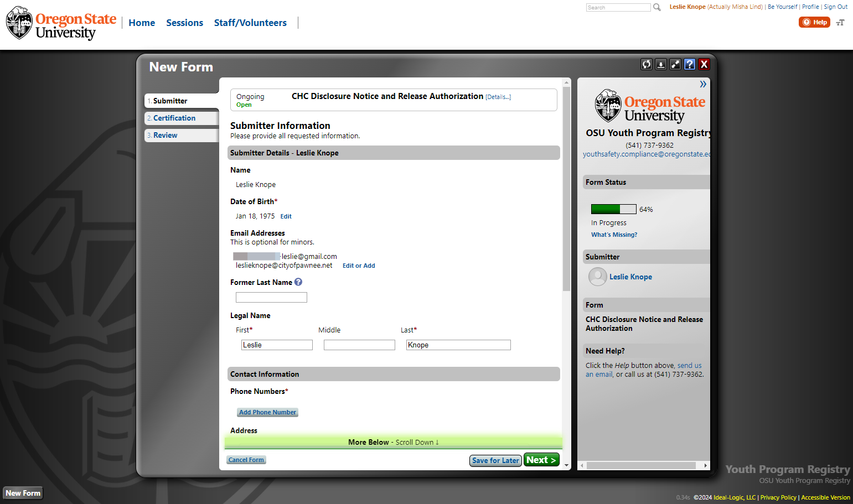Switch to the Certification step
Viewport: 853px width, 504px height.
click(x=182, y=118)
